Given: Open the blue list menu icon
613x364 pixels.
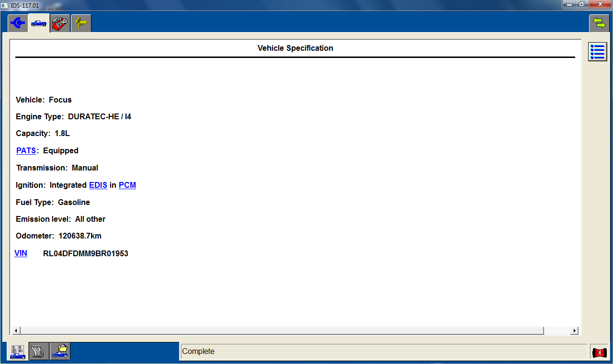Looking at the screenshot, I should pyautogui.click(x=598, y=51).
